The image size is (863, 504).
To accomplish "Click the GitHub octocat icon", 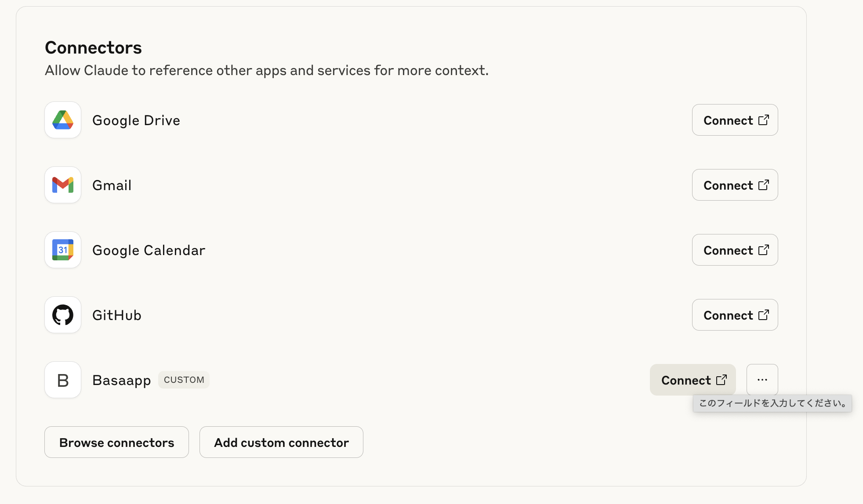I will 63,315.
